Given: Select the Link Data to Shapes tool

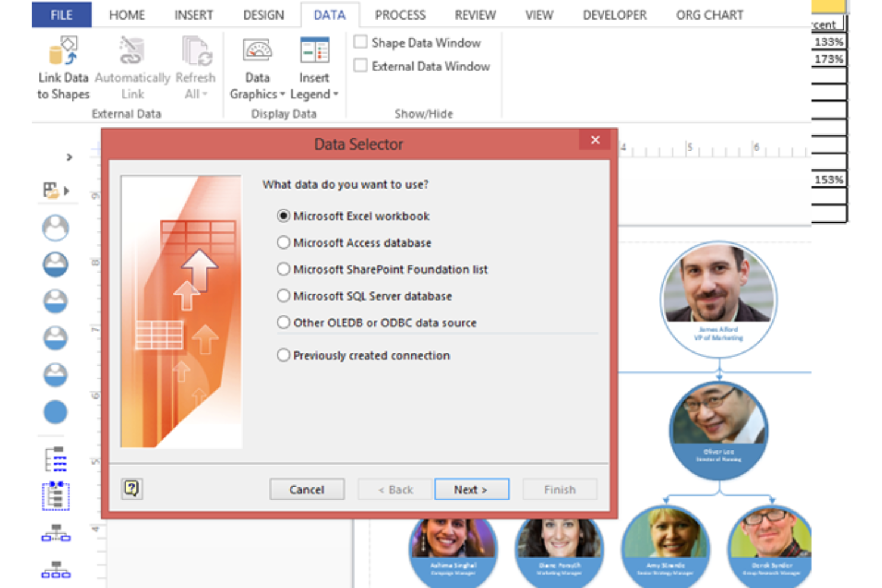Looking at the screenshot, I should (63, 66).
